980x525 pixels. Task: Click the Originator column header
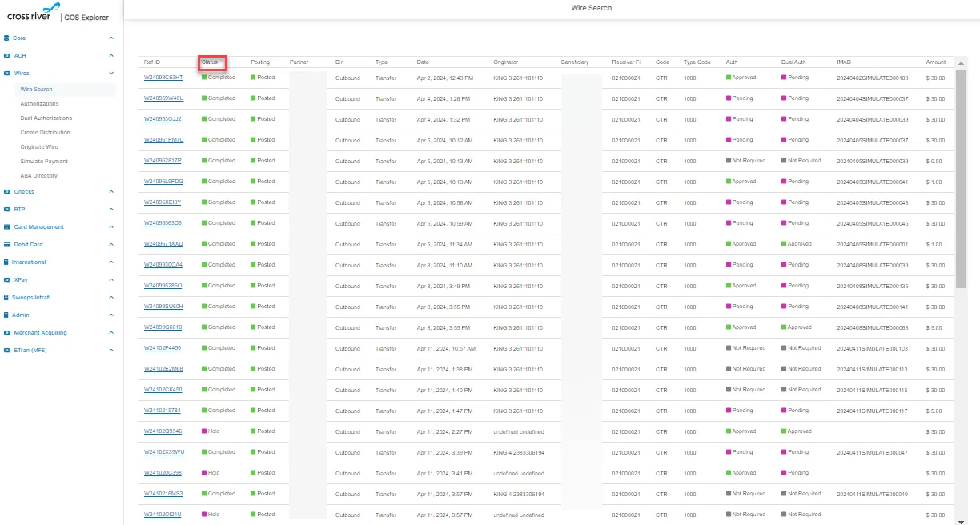506,62
